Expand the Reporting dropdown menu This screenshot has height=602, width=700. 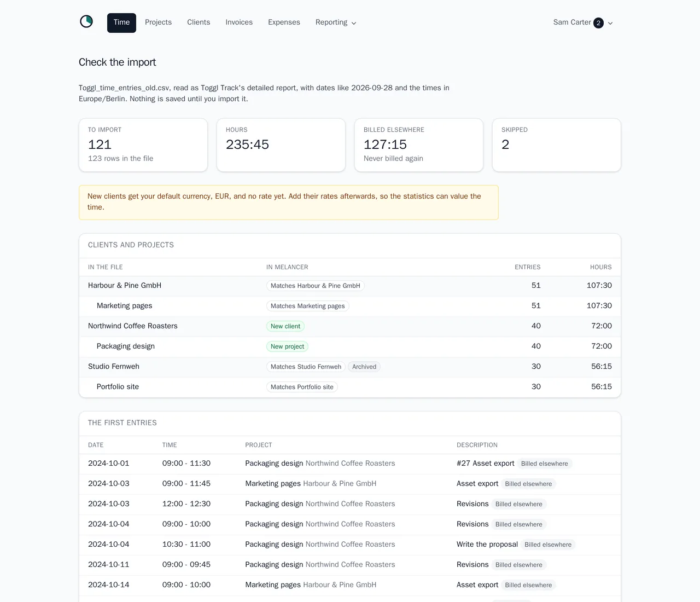coord(336,22)
